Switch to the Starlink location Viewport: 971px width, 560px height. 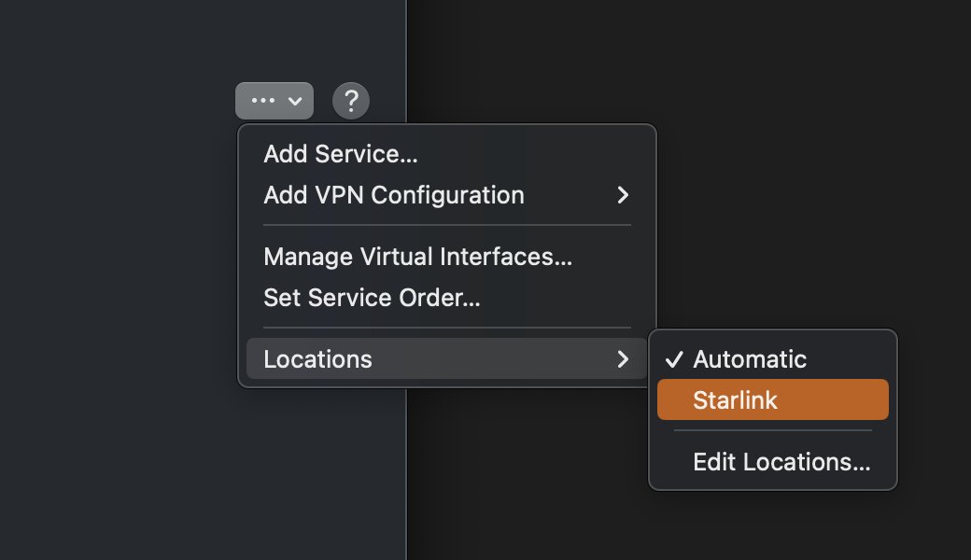(x=773, y=399)
